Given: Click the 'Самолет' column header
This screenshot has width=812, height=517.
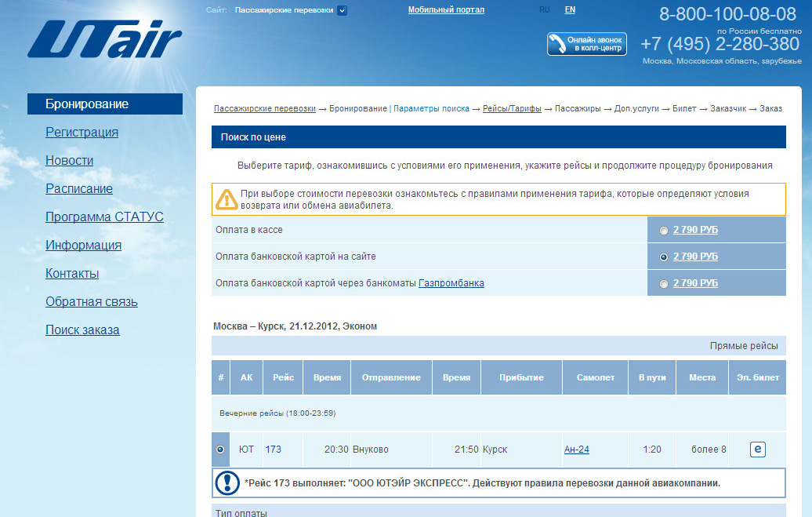Looking at the screenshot, I should (596, 377).
